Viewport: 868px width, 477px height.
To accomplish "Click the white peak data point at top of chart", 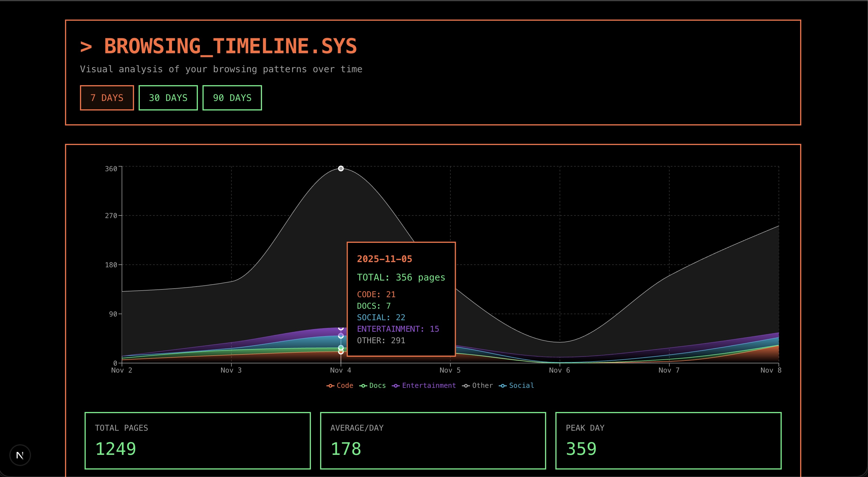I will coord(341,169).
